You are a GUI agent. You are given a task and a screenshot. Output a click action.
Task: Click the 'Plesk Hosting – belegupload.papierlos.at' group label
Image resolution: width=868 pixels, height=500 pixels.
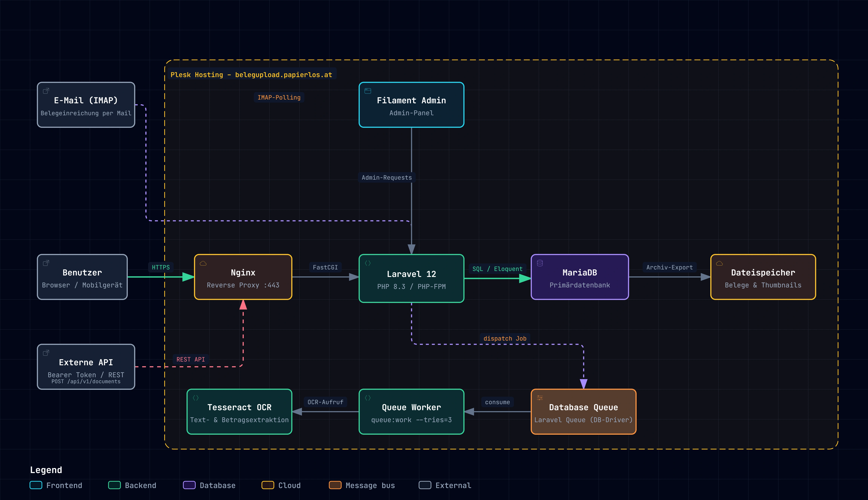tap(251, 75)
